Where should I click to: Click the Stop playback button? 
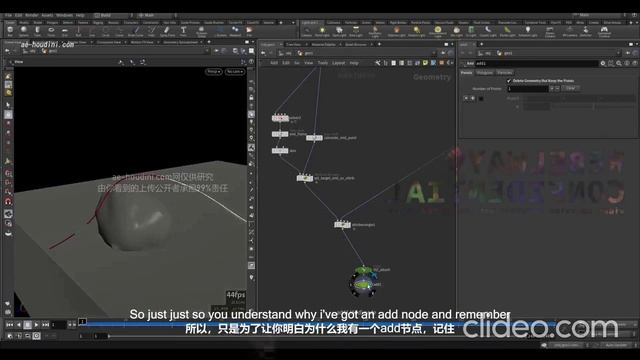[x=27, y=324]
